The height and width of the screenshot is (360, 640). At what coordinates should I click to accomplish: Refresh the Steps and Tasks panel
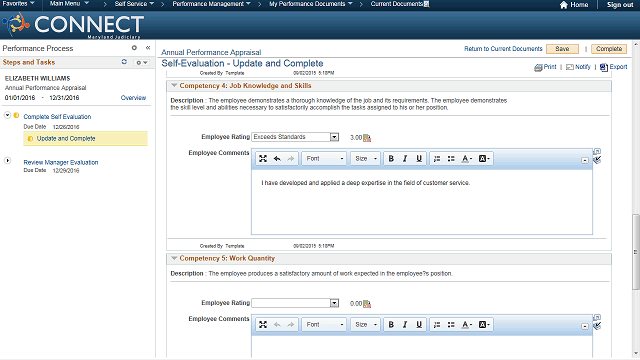[124, 62]
